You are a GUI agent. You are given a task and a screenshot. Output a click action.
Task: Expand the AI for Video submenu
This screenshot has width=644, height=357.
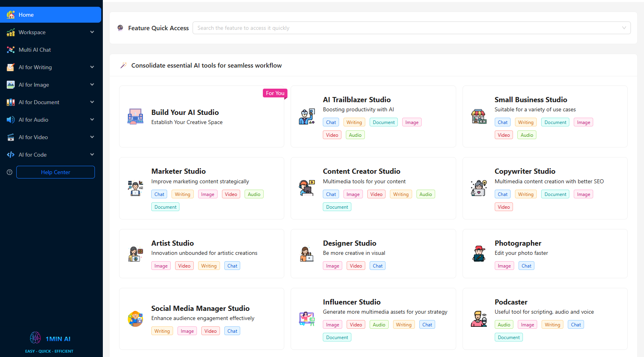coord(92,137)
